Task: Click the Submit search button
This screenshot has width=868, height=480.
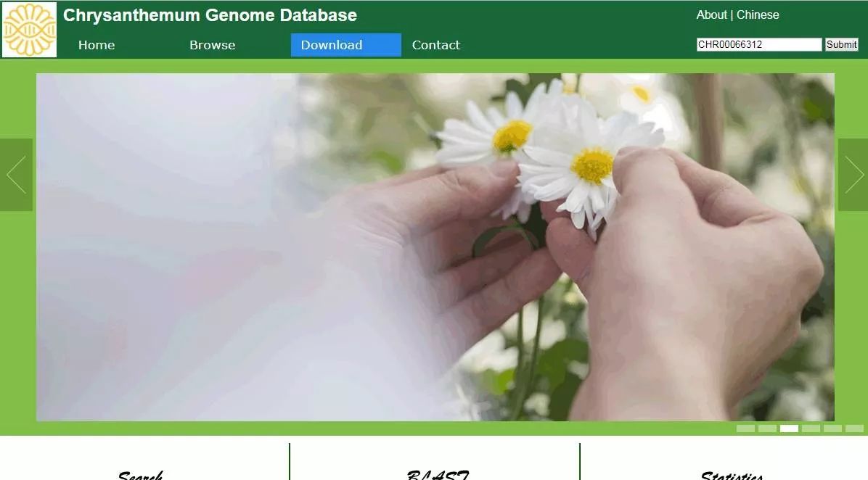Action: click(841, 44)
